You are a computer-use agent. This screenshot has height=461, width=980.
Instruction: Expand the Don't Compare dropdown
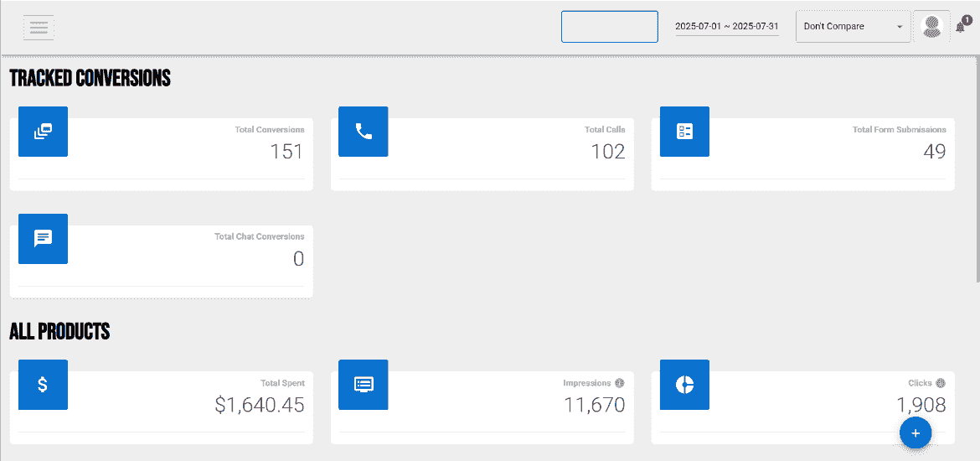coord(854,27)
